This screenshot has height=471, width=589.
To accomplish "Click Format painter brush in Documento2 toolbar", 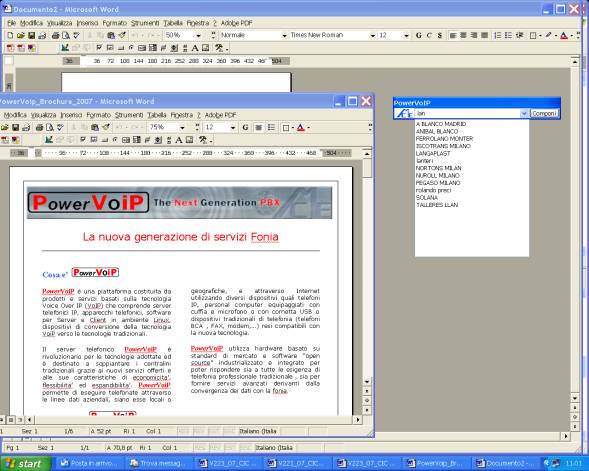I will click(x=122, y=35).
